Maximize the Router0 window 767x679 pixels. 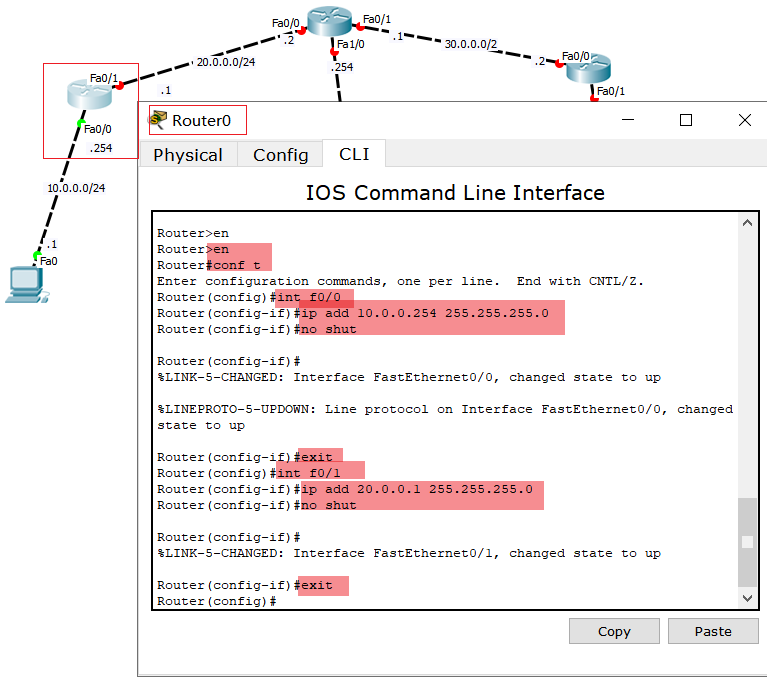pyautogui.click(x=686, y=120)
